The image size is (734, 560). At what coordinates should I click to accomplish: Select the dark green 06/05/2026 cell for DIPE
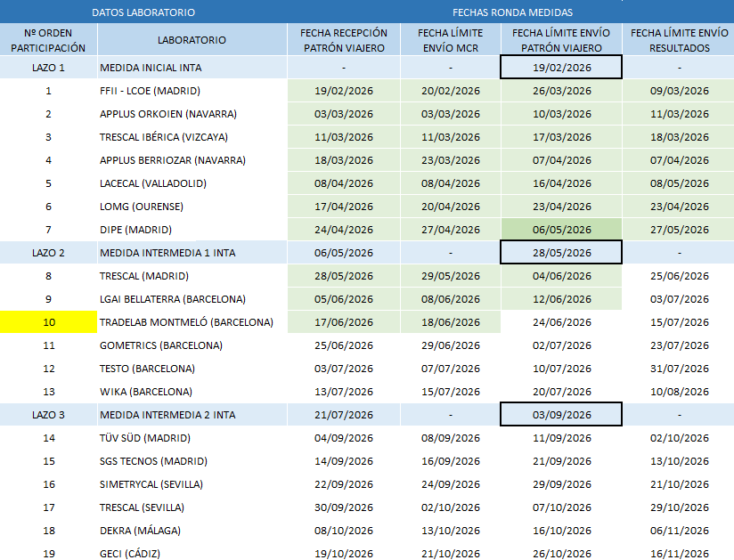click(561, 229)
